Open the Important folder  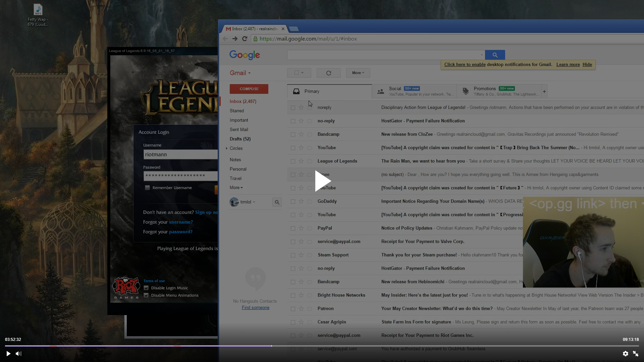239,120
